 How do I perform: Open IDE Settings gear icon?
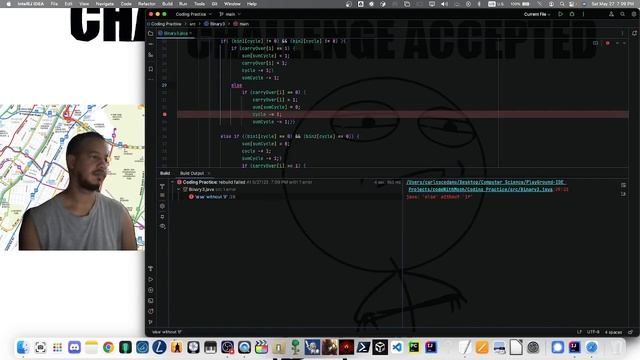pyautogui.click(x=634, y=14)
